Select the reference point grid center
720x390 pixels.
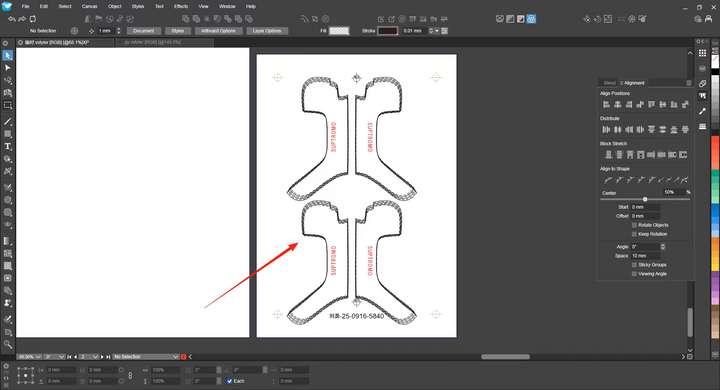pyautogui.click(x=26, y=375)
